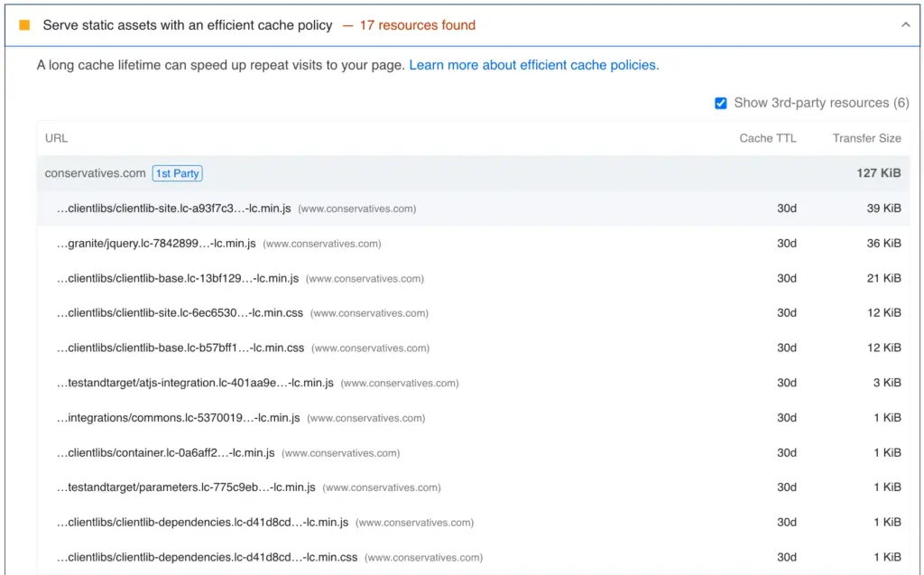The height and width of the screenshot is (575, 924).
Task: Open Learn more about efficient cache policies link
Action: [x=533, y=65]
